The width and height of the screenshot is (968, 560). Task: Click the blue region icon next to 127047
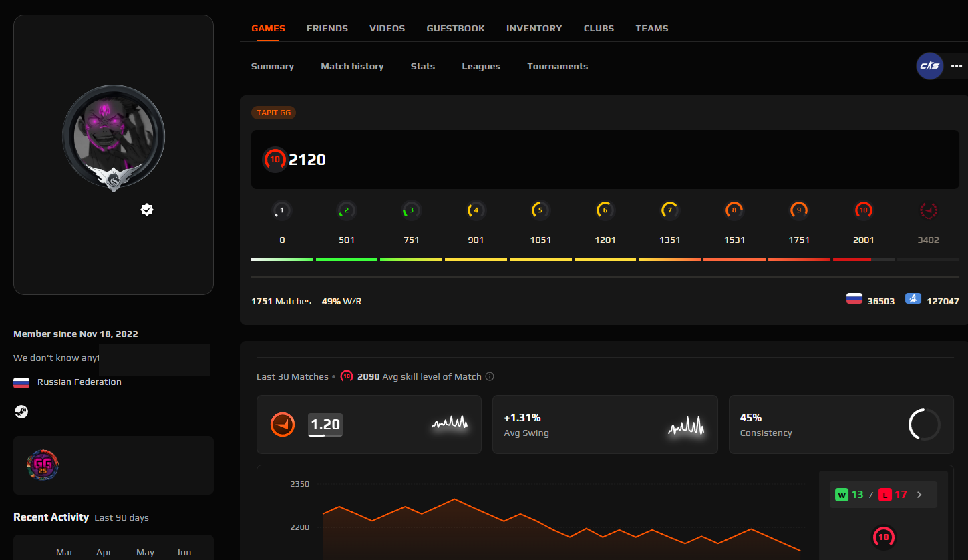pos(913,299)
